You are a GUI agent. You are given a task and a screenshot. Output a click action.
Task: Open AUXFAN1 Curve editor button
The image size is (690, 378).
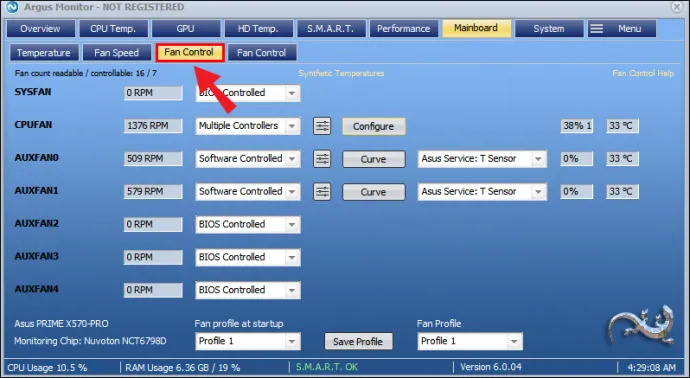coord(374,192)
